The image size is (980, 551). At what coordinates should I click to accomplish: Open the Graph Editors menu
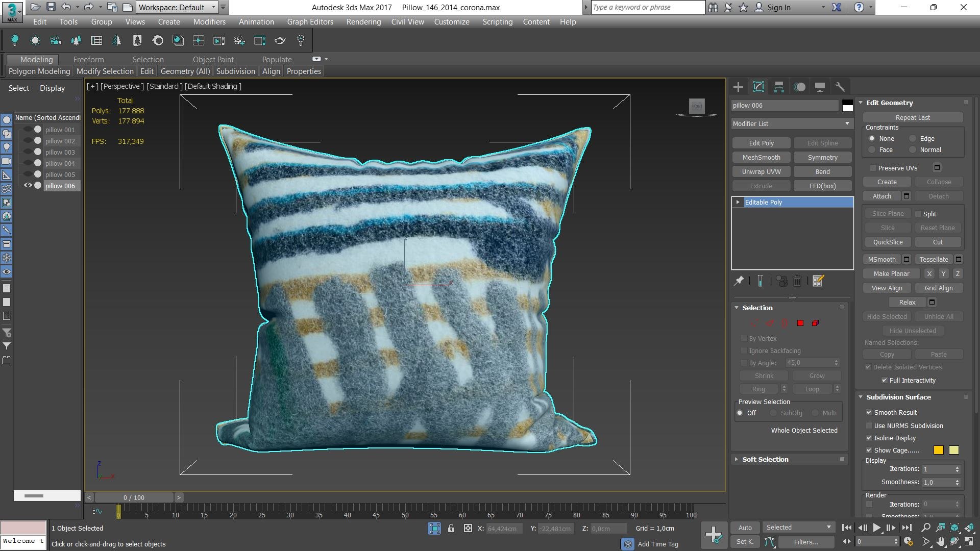310,22
